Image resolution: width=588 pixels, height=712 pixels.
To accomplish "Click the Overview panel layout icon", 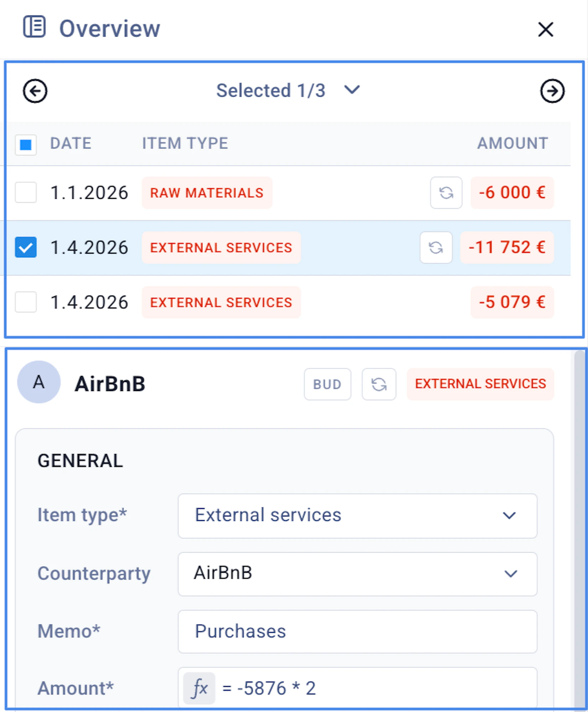I will pos(34,27).
